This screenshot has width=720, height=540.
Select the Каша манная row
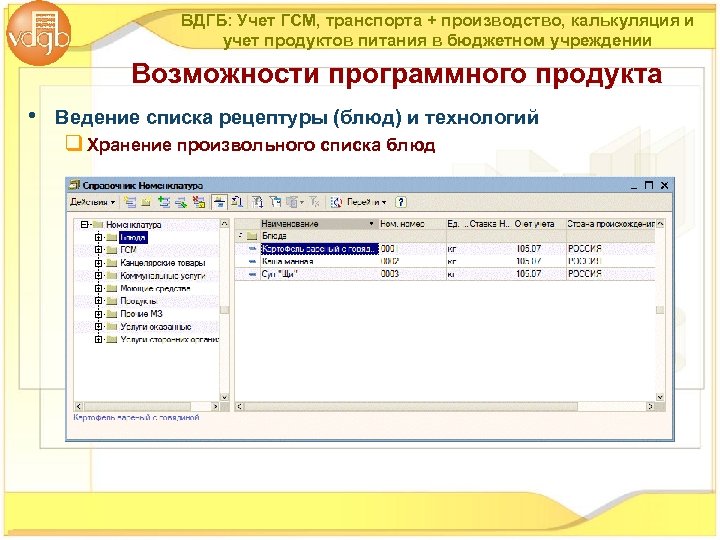pyautogui.click(x=445, y=261)
